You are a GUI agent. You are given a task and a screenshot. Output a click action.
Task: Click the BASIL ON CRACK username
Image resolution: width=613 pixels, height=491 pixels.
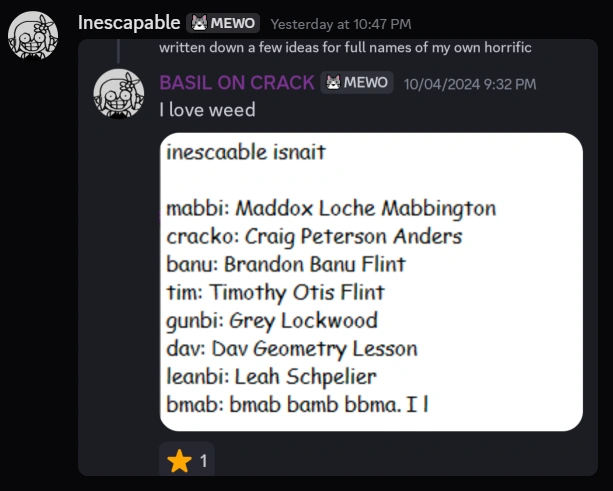click(236, 83)
